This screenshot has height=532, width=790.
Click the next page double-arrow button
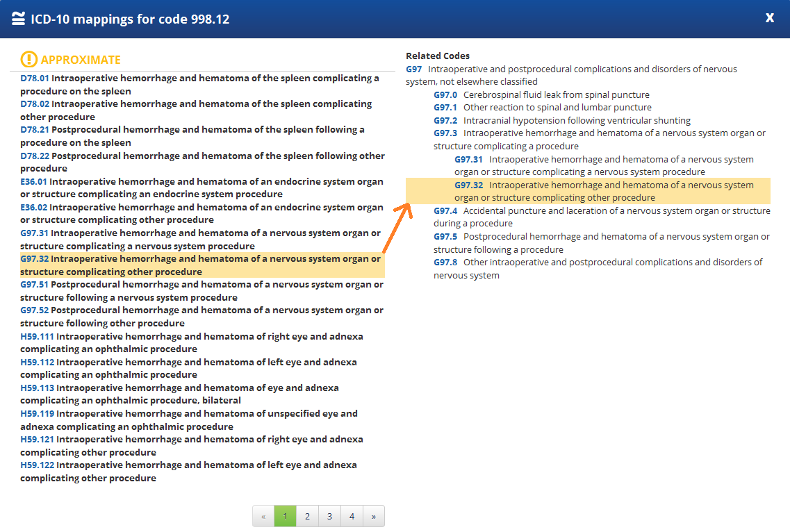click(374, 516)
